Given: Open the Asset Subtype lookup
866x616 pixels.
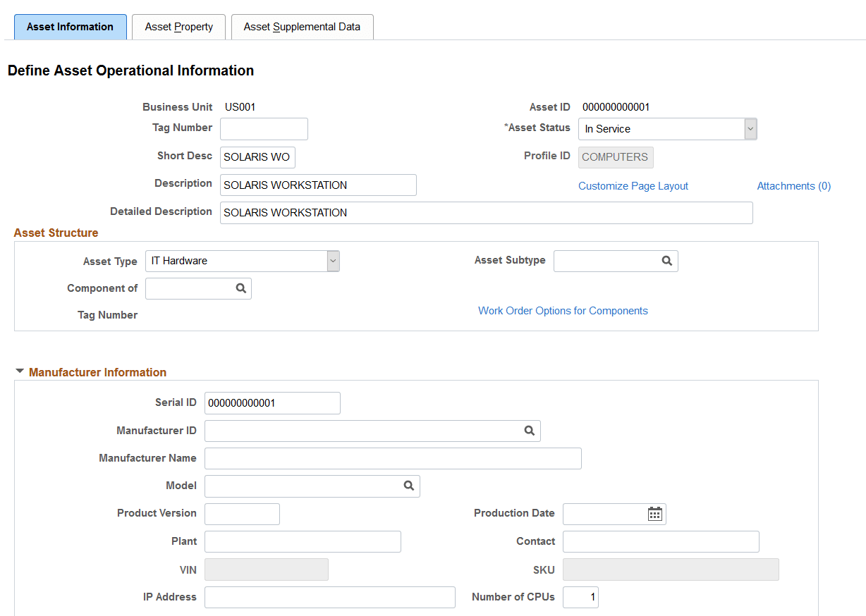Looking at the screenshot, I should [x=666, y=261].
